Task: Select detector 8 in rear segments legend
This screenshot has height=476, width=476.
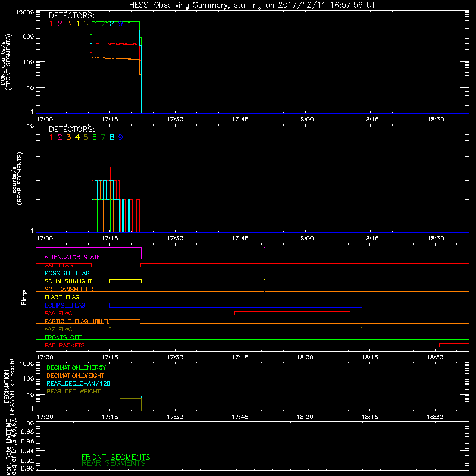Action: pos(112,137)
